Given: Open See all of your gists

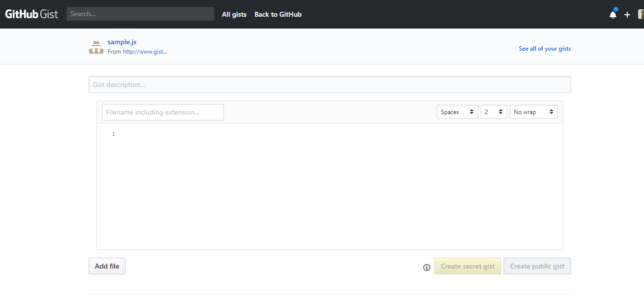Looking at the screenshot, I should point(545,49).
